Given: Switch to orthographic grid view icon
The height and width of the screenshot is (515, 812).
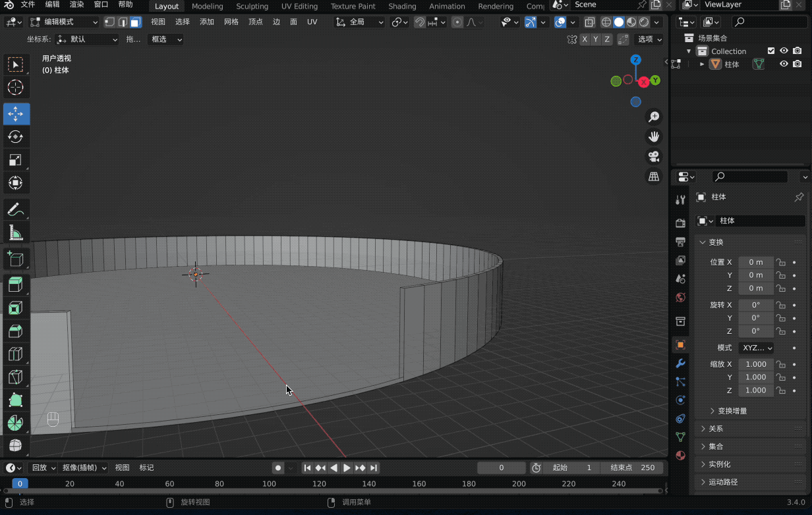Looking at the screenshot, I should coord(654,176).
